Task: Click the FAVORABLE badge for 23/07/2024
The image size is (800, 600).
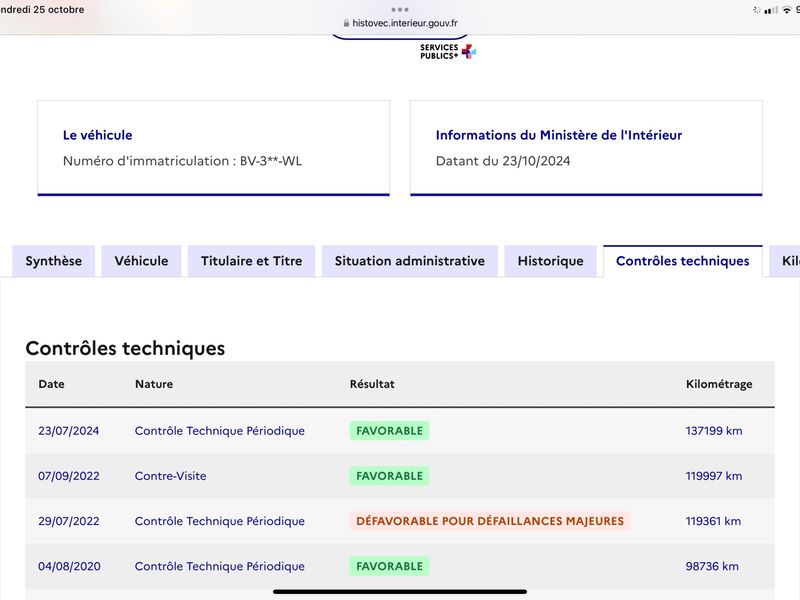Action: tap(389, 431)
